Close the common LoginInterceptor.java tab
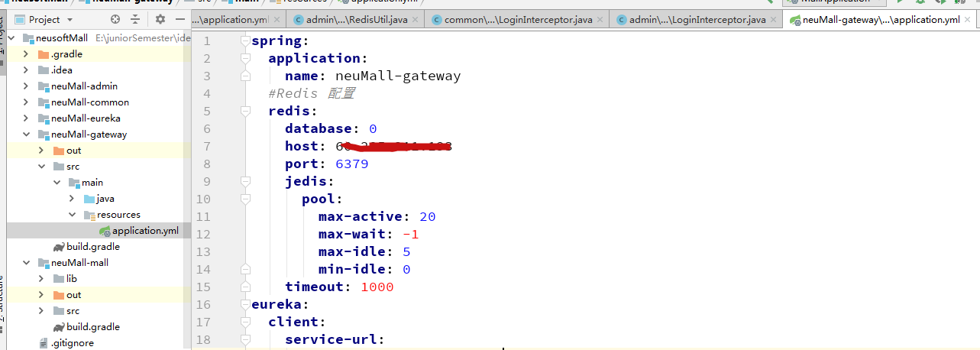 [x=600, y=20]
